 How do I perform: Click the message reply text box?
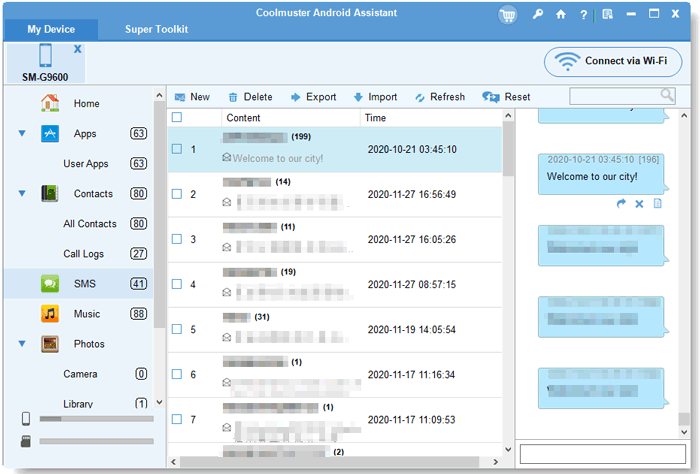point(603,454)
